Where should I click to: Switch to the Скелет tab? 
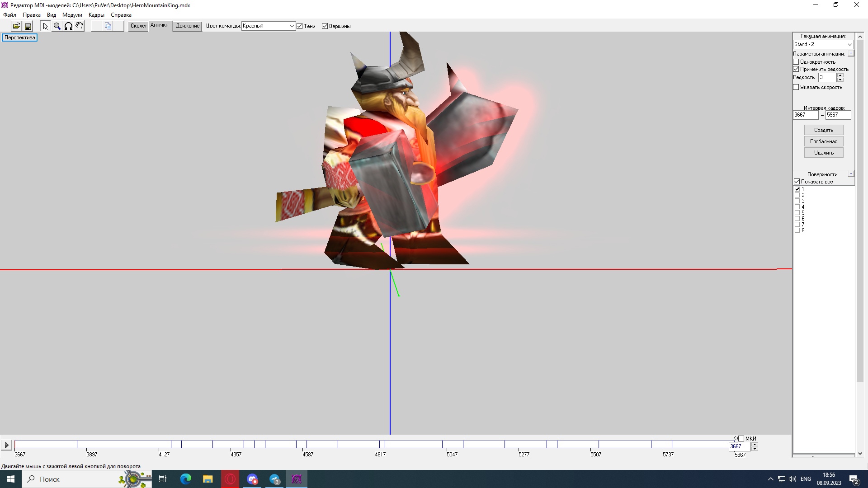click(138, 26)
